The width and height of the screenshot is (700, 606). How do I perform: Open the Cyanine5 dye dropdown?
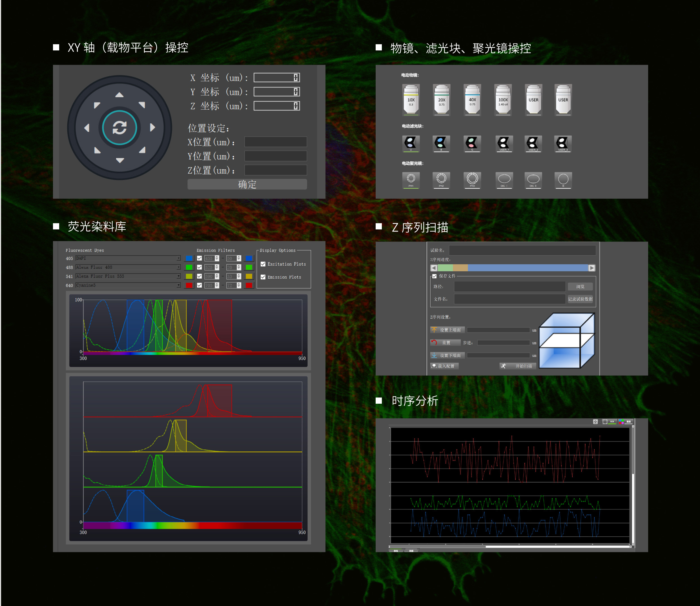point(178,285)
